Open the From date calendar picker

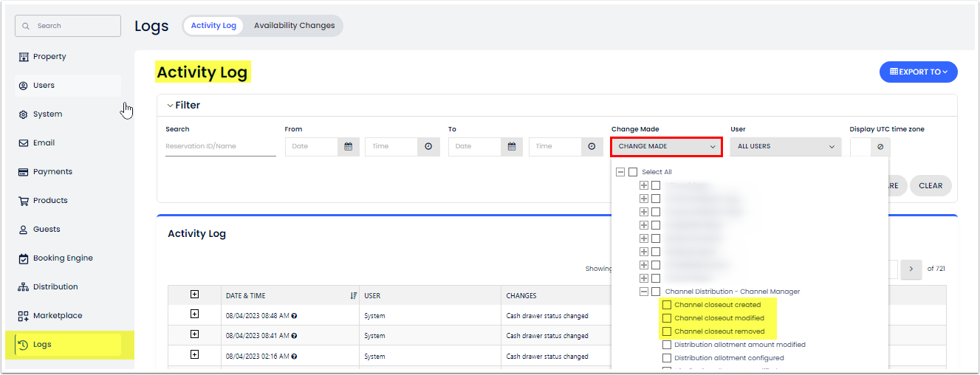[349, 146]
